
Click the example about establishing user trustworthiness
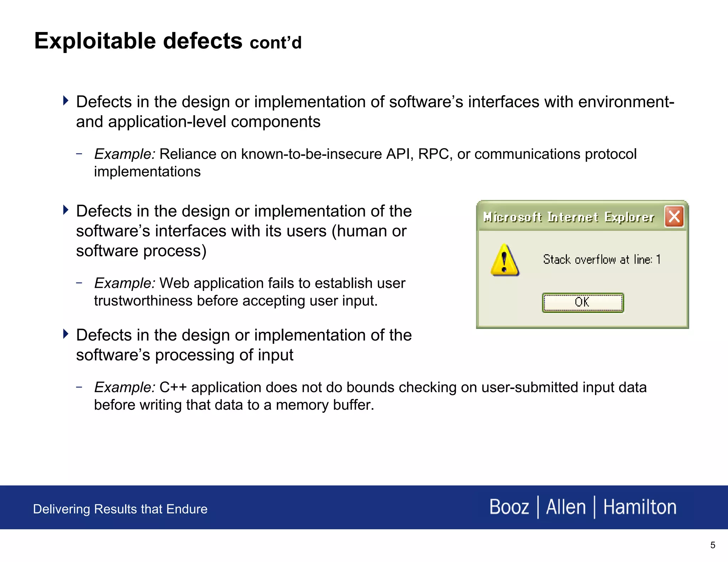tap(250, 292)
